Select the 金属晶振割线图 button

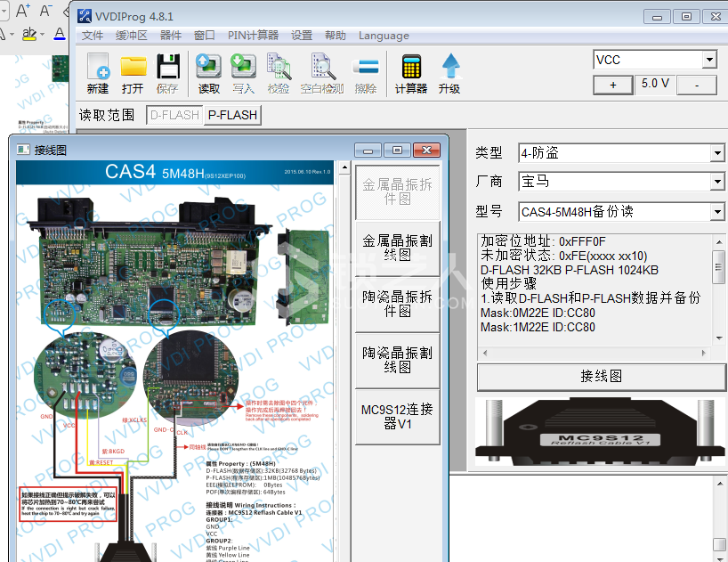[398, 248]
